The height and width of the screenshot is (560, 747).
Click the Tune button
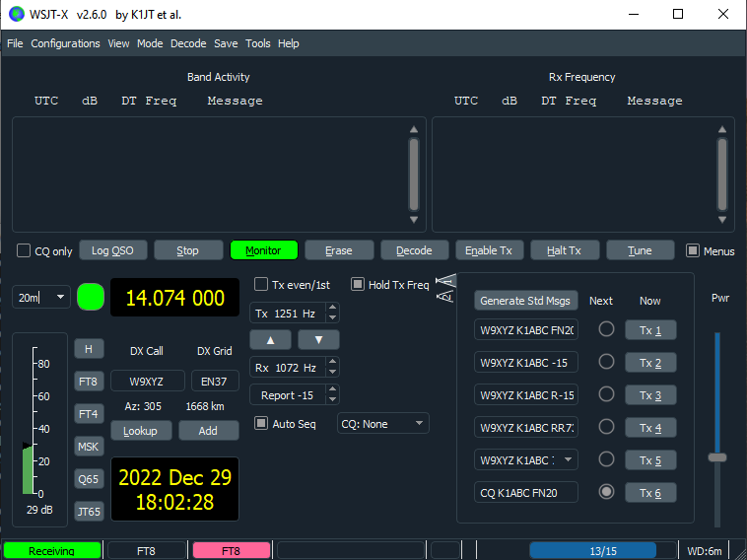(x=640, y=250)
